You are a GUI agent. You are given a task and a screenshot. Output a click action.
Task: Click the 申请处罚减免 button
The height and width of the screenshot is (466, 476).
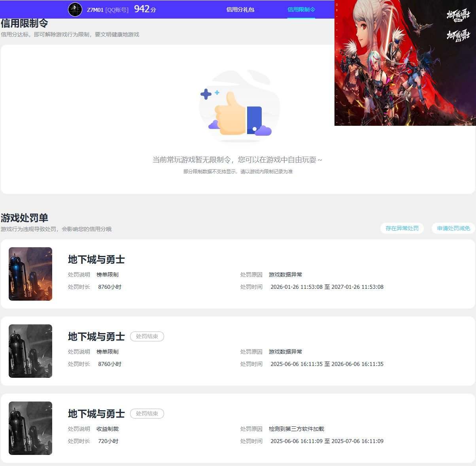point(453,228)
